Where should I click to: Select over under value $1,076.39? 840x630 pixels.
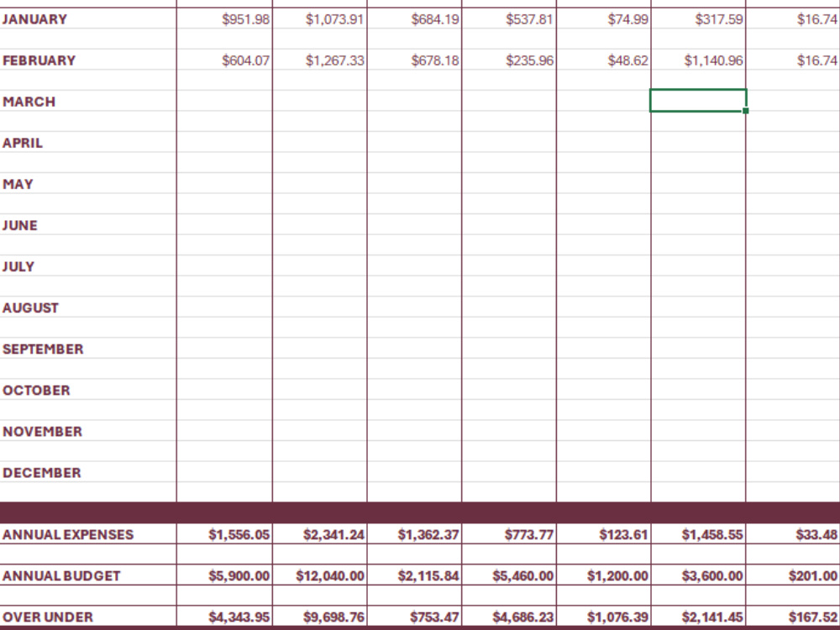604,617
